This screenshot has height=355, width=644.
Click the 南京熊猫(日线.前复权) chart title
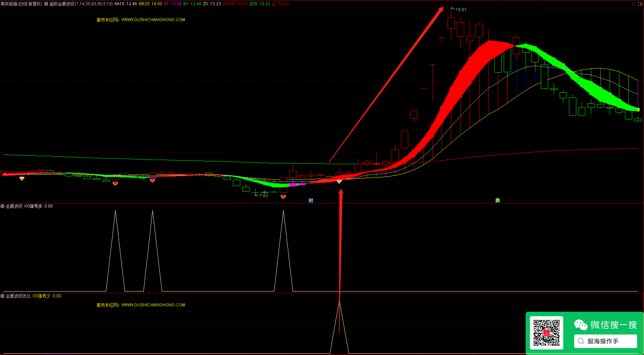click(22, 4)
